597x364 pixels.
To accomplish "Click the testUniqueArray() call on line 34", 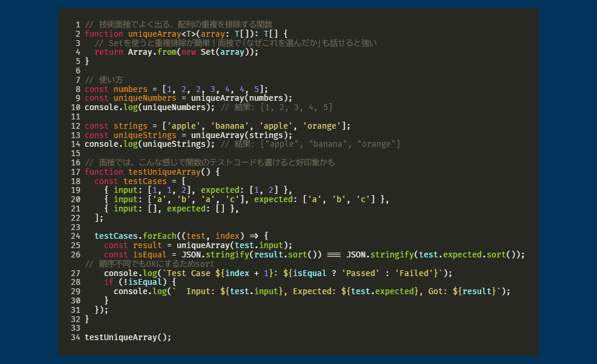I will pos(128,337).
